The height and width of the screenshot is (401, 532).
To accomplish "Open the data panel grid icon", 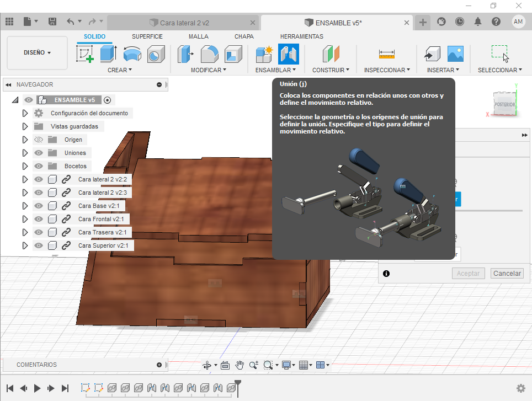I will (9, 22).
